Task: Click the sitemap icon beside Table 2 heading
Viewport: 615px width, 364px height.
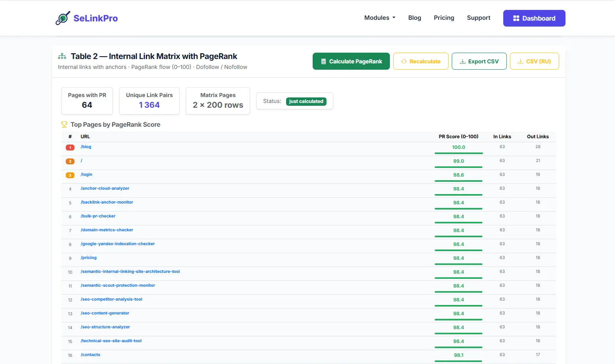Action: 62,56
